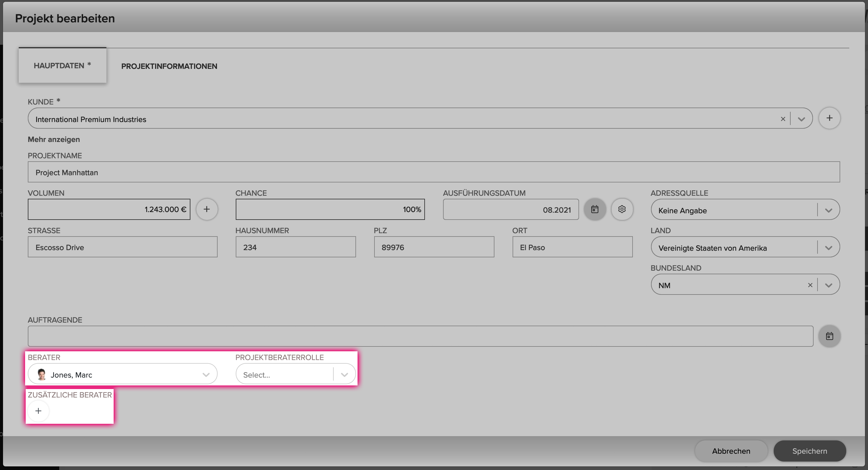
Task: Switch to the Projektinformationen tab
Action: (169, 66)
